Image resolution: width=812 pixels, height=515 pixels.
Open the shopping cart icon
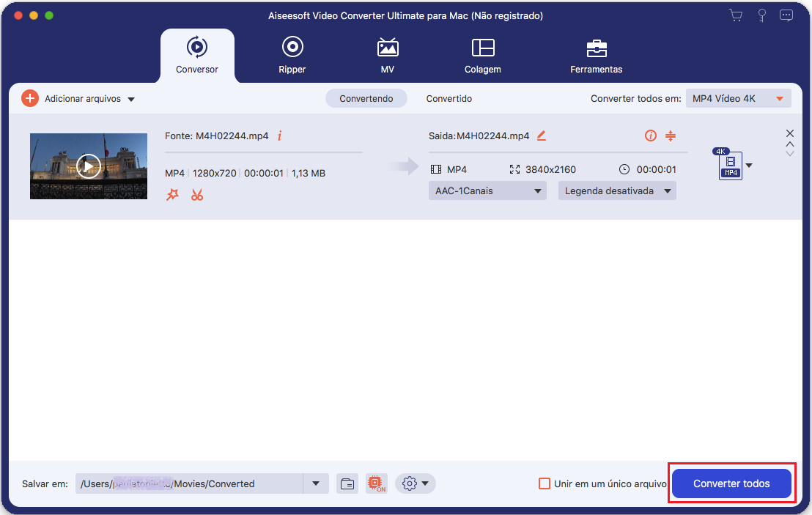(735, 15)
